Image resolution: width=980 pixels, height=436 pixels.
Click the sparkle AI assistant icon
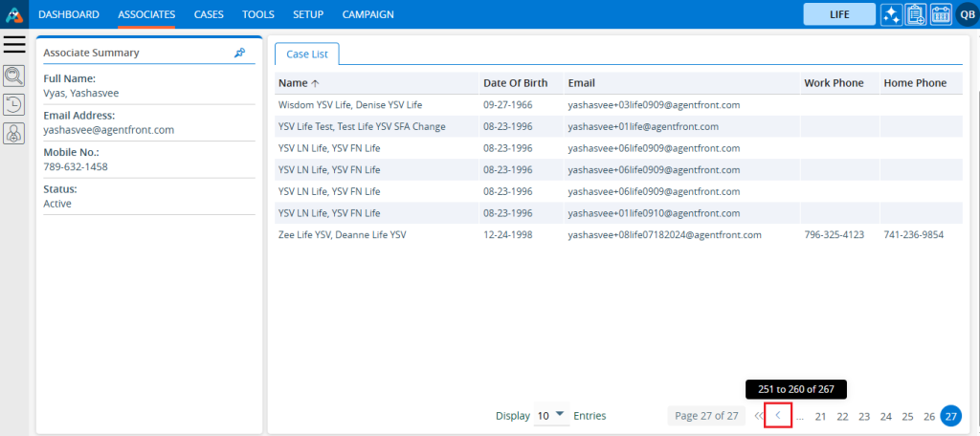(x=891, y=14)
